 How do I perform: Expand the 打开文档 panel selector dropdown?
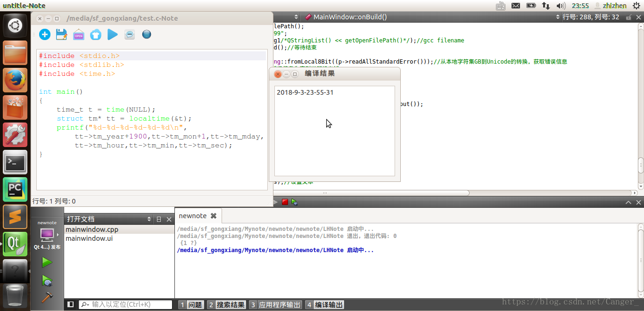pyautogui.click(x=149, y=219)
